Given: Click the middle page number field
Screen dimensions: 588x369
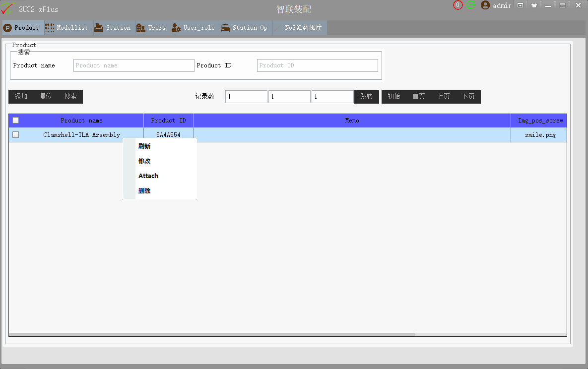Looking at the screenshot, I should click(x=289, y=97).
